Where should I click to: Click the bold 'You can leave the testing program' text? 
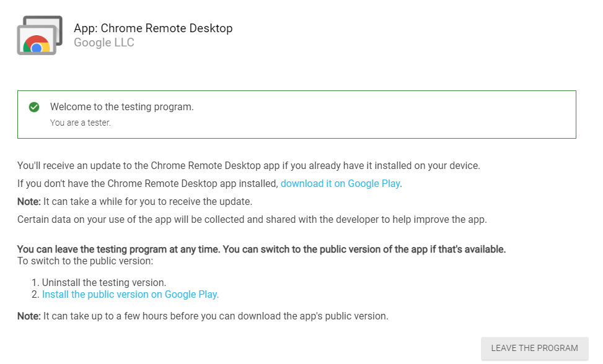tap(262, 249)
